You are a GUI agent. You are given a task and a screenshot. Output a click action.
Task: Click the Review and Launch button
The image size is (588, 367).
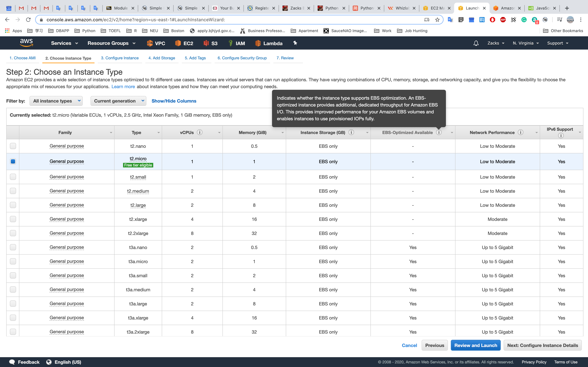tap(475, 345)
